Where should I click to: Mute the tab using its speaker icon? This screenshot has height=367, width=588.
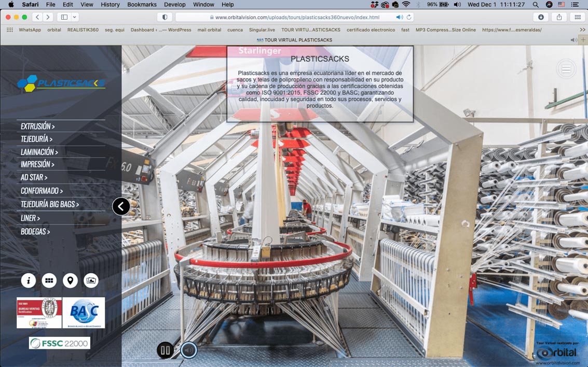[x=573, y=40]
